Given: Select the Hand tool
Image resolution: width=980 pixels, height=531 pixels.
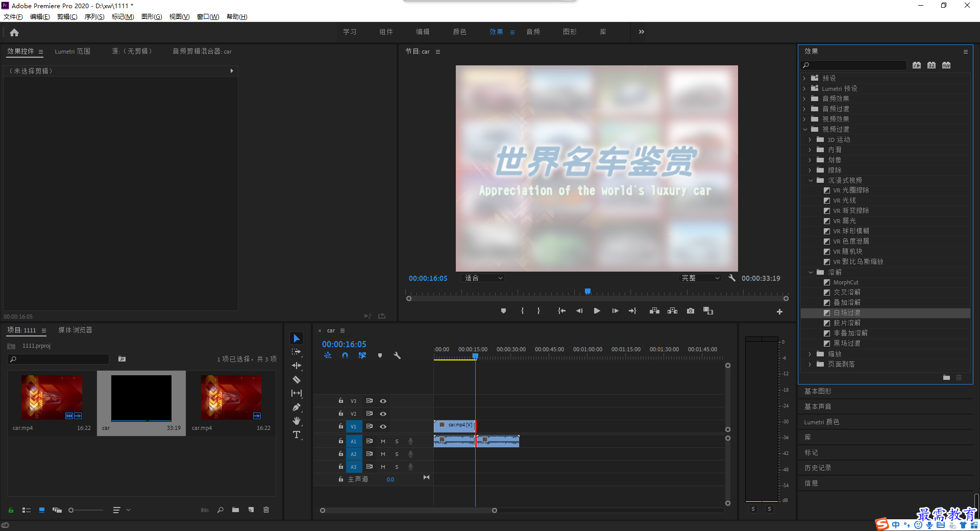Looking at the screenshot, I should (297, 421).
